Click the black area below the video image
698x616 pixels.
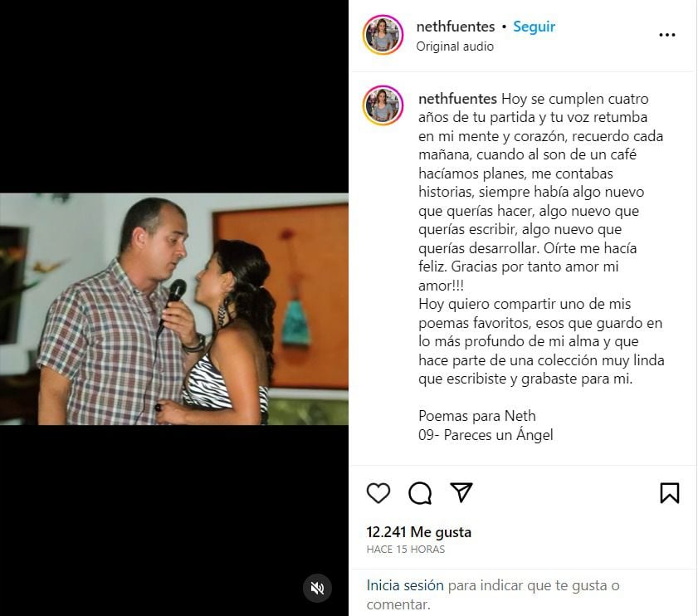[x=174, y=521]
